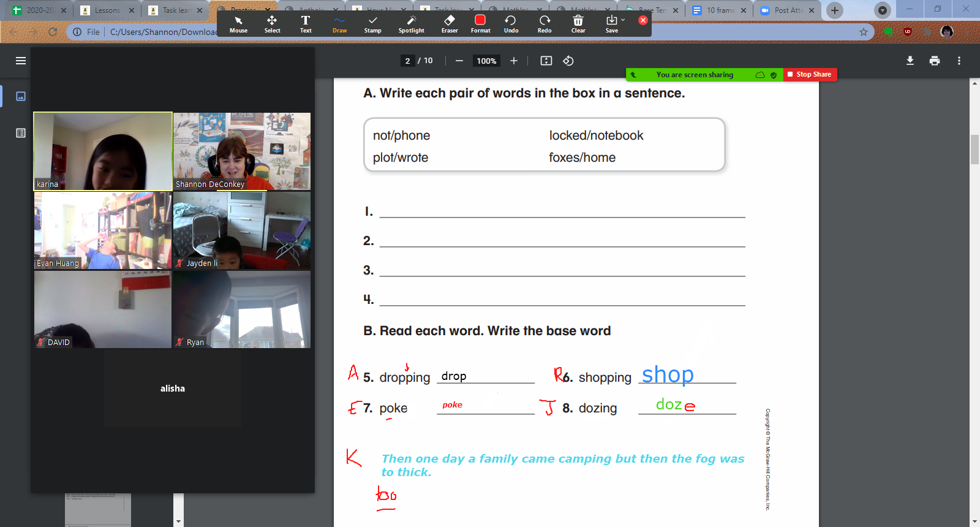Expand the Save options arrow
980x527 pixels.
point(624,20)
